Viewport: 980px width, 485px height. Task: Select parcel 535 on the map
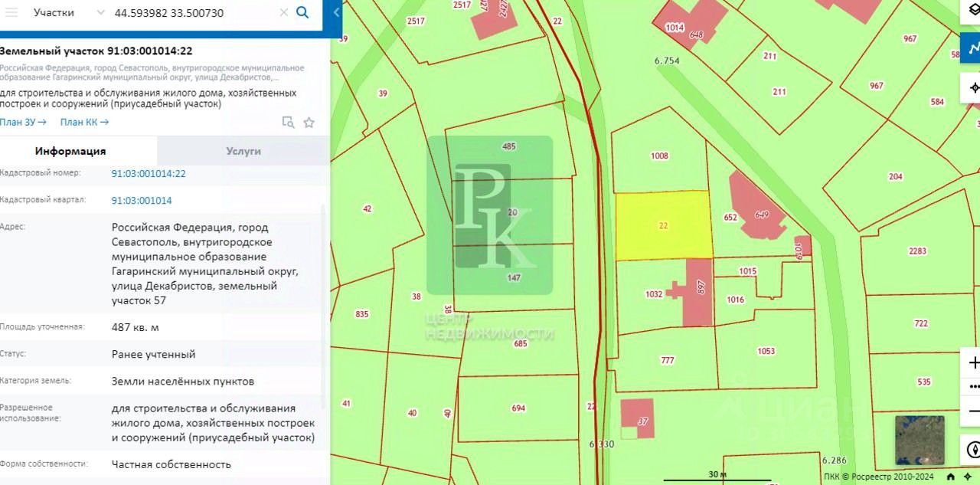923,382
